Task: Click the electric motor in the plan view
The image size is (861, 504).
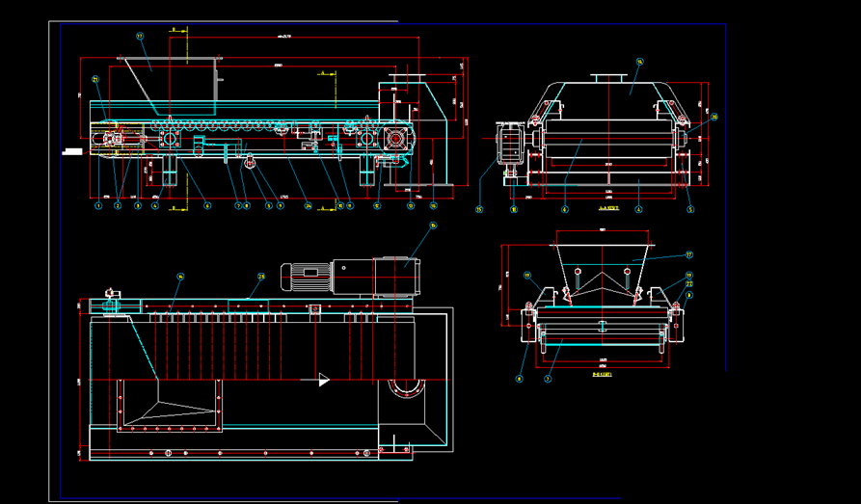Action: pos(306,276)
